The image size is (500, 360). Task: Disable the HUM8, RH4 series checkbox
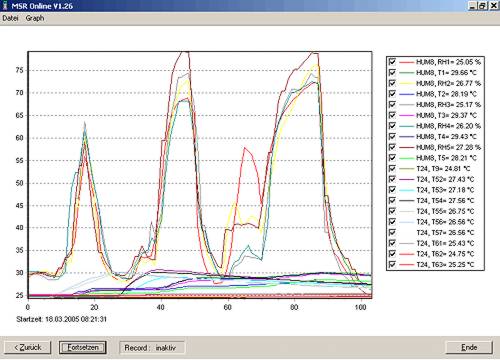click(x=392, y=126)
